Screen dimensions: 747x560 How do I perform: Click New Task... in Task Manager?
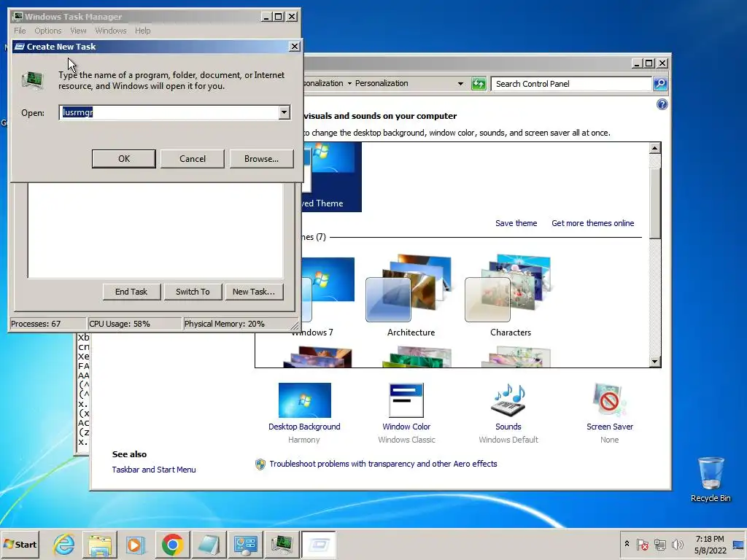[254, 292]
